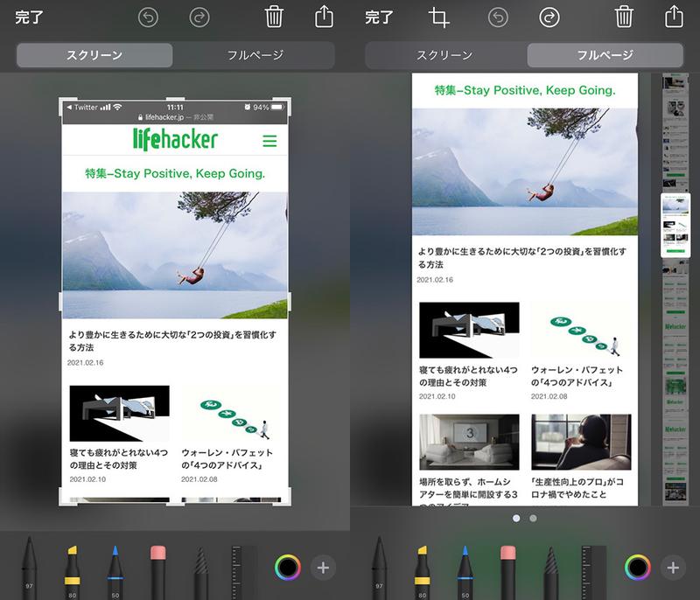Tap 特集–Stay Positive heading in left preview
Screen dimensions: 700x600
[x=175, y=173]
